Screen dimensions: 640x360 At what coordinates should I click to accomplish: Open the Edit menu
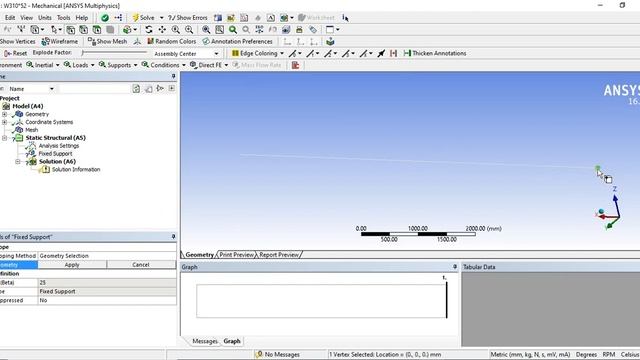click(x=10, y=18)
